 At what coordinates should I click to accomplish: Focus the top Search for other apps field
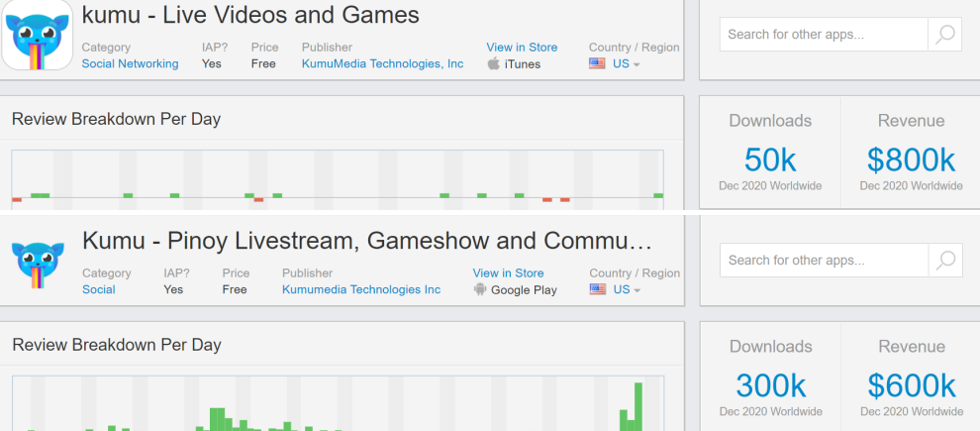point(824,35)
